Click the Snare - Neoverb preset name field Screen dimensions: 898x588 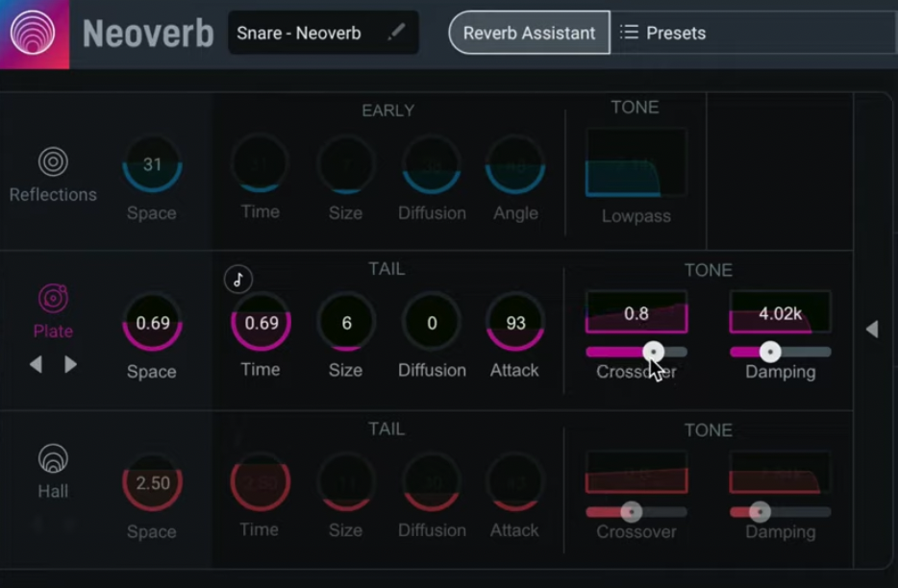324,33
